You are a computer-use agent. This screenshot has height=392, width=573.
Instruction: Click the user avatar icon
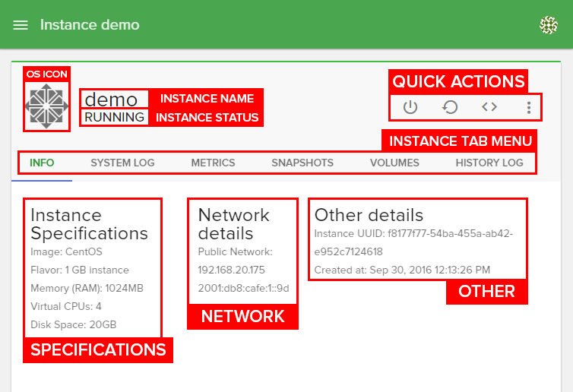548,25
